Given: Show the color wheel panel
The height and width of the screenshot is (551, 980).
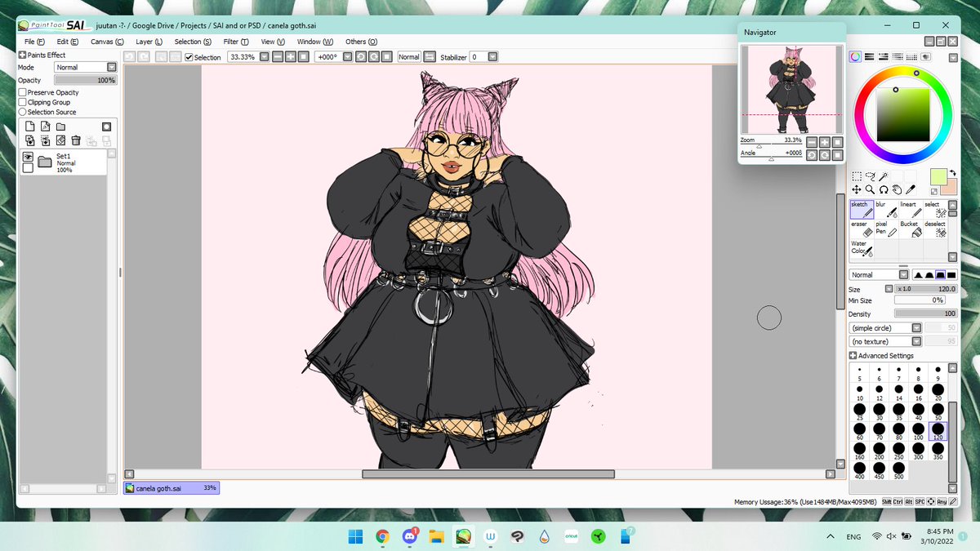Looking at the screenshot, I should [855, 57].
